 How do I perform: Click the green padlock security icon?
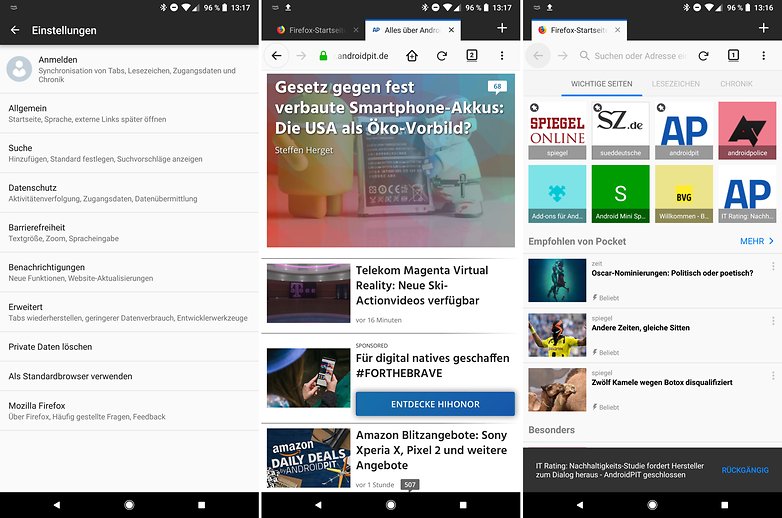[323, 56]
